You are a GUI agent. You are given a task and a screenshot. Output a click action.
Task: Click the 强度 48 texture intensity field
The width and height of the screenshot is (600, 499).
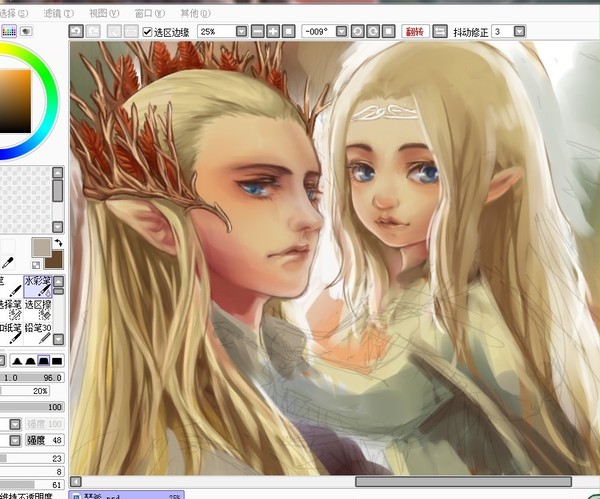click(45, 440)
